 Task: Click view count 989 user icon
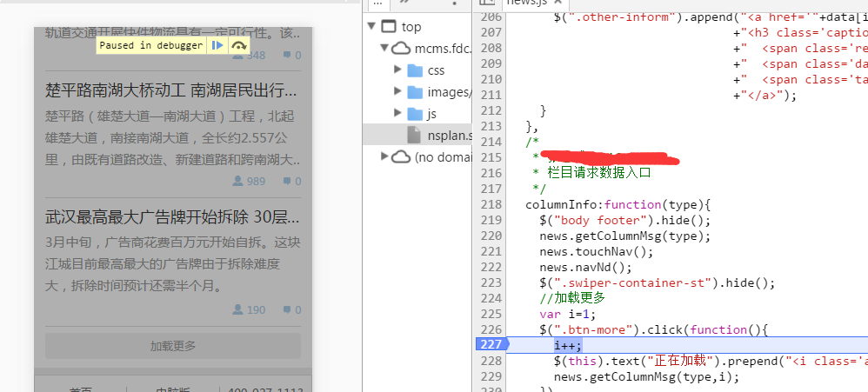click(x=238, y=181)
